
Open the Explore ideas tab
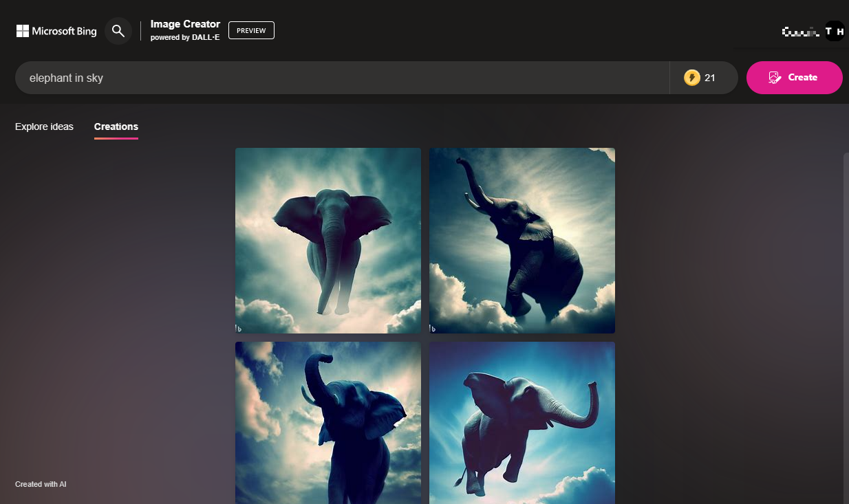point(43,127)
